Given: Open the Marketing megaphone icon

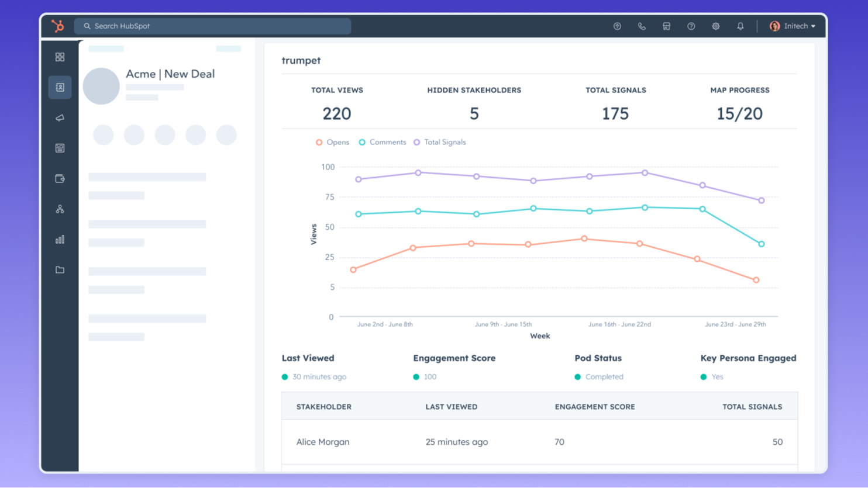Looking at the screenshot, I should coord(60,118).
